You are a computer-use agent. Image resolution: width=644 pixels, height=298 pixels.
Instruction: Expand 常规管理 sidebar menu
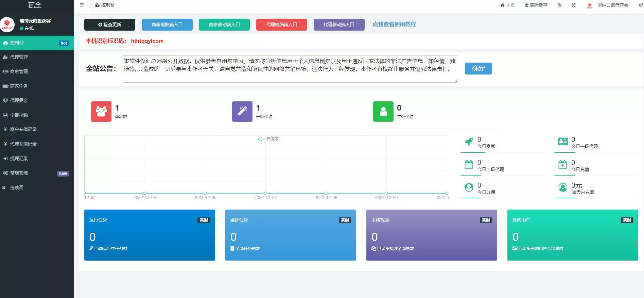(x=37, y=173)
